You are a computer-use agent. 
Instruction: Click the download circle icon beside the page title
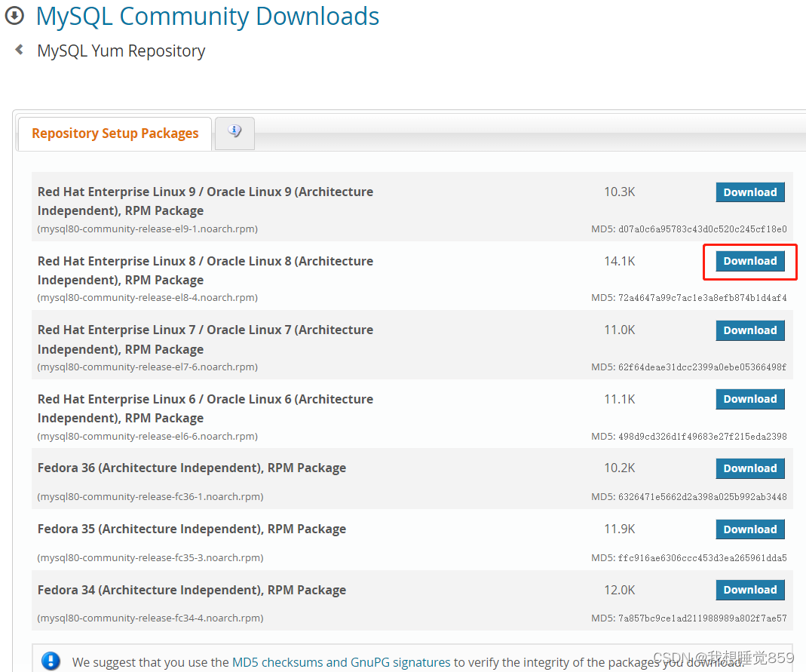tap(14, 15)
